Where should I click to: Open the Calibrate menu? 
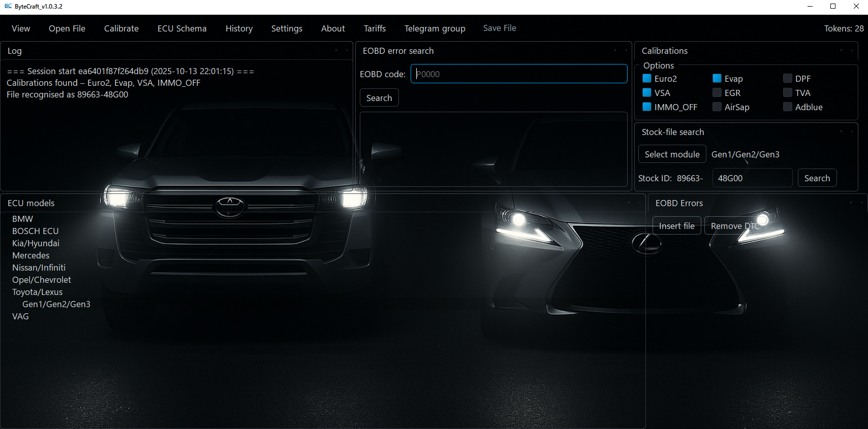121,28
